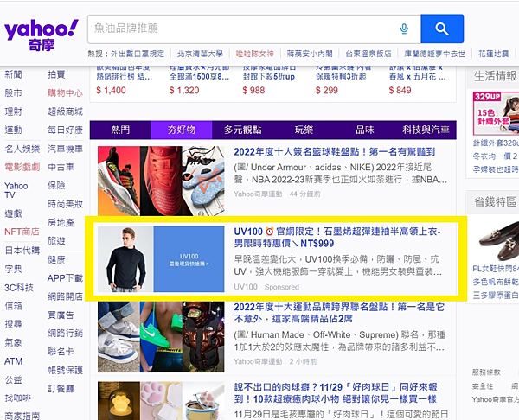Click the Yahoo奇摩 logo
The image size is (519, 420).
pyautogui.click(x=42, y=35)
